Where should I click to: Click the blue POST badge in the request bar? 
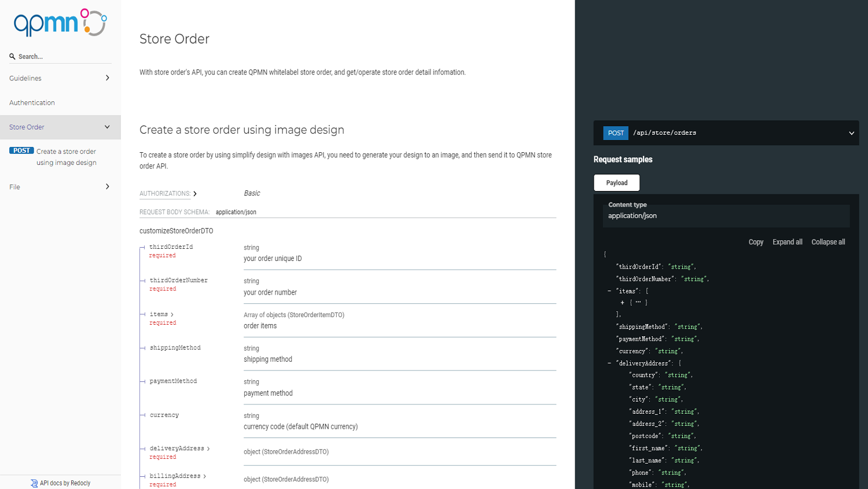click(x=615, y=133)
